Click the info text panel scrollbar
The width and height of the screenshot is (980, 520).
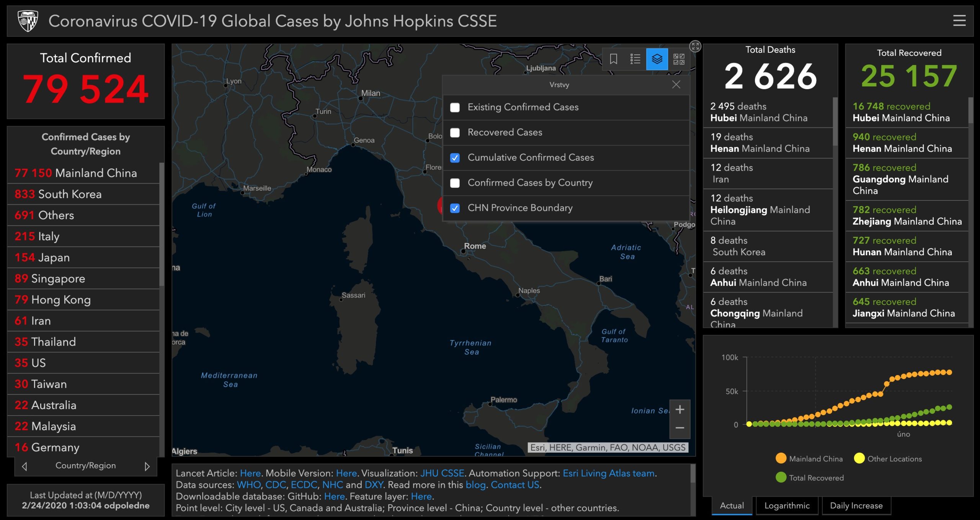(693, 474)
